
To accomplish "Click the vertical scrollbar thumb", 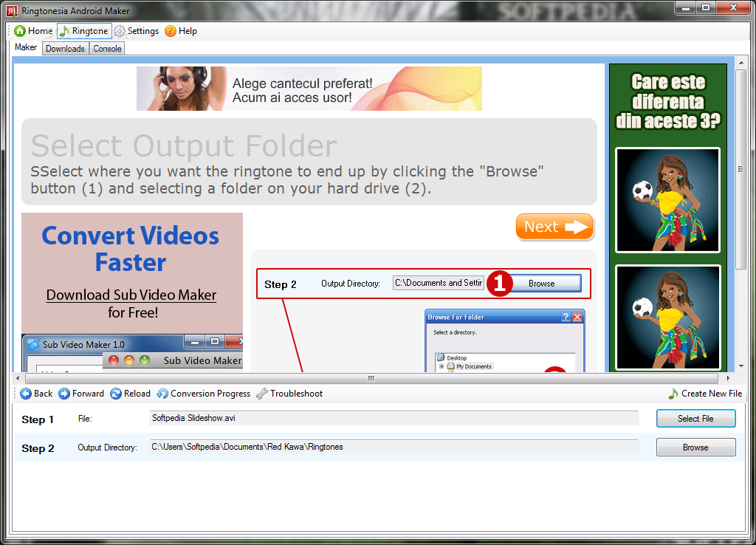I will (740, 169).
